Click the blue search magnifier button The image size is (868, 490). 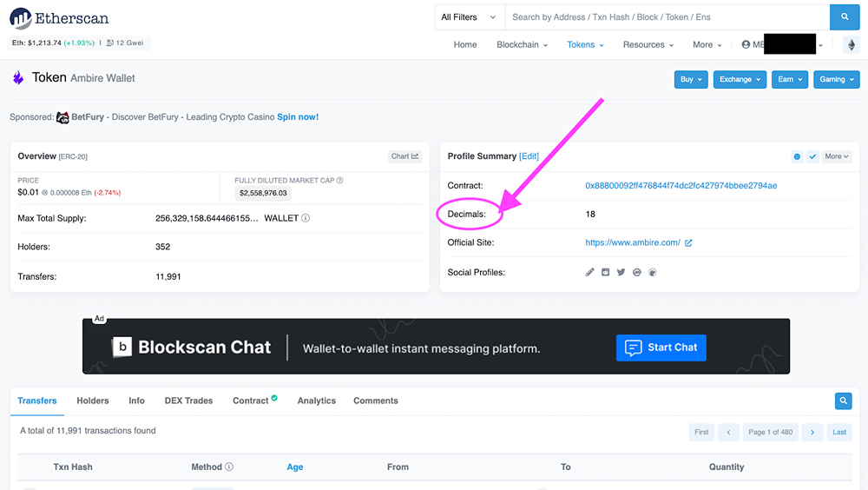coord(845,17)
